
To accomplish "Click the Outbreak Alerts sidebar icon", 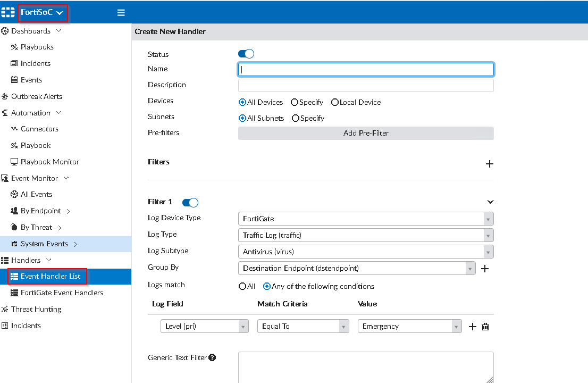I will (5, 96).
